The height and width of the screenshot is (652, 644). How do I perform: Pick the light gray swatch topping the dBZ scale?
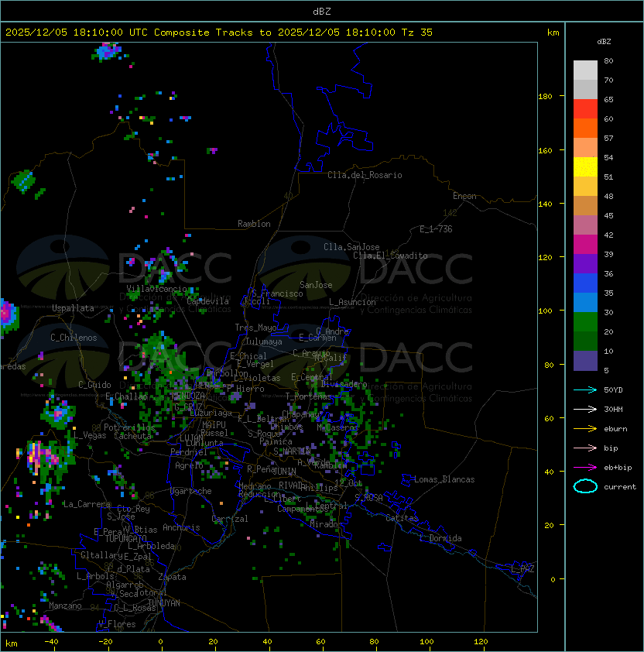pos(585,70)
